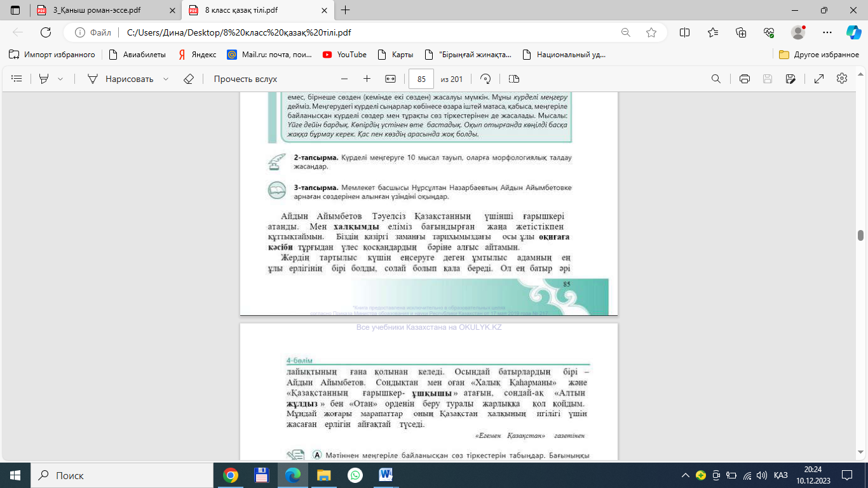
Task: Open the browser zoom indicator in address bar
Action: point(626,32)
